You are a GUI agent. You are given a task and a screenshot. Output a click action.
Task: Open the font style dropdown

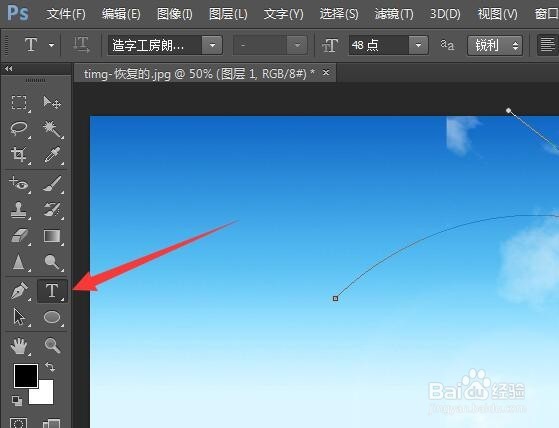pyautogui.click(x=297, y=45)
